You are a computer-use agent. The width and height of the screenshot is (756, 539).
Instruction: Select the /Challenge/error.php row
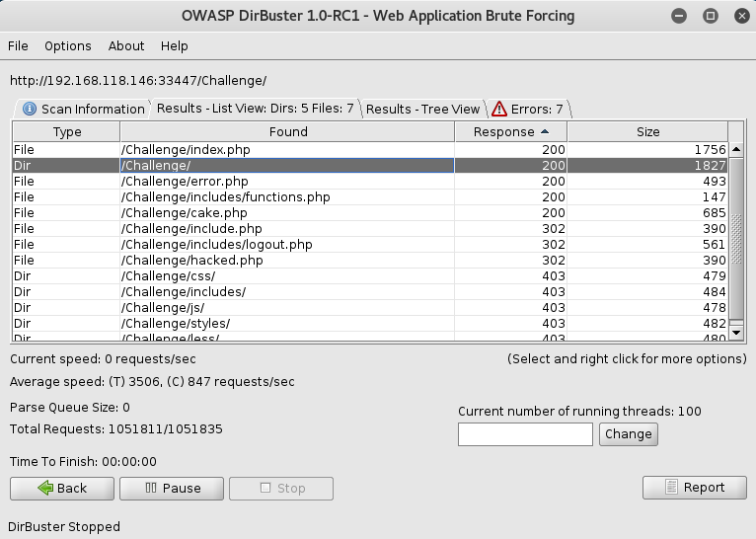click(370, 182)
